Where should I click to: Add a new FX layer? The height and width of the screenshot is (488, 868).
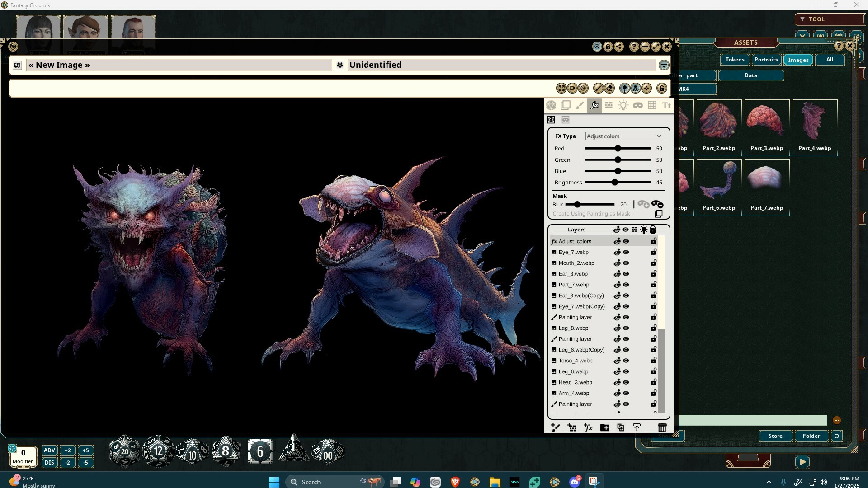click(x=588, y=427)
